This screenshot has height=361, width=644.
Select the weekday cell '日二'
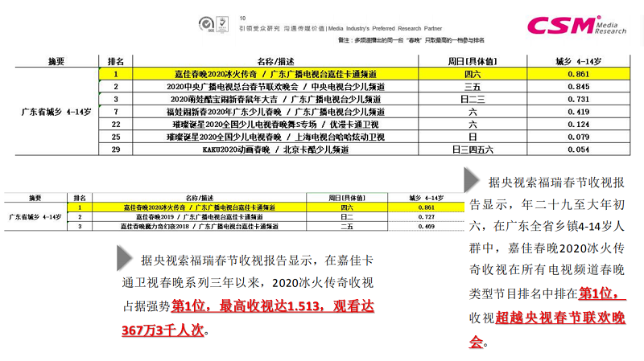coord(347,216)
